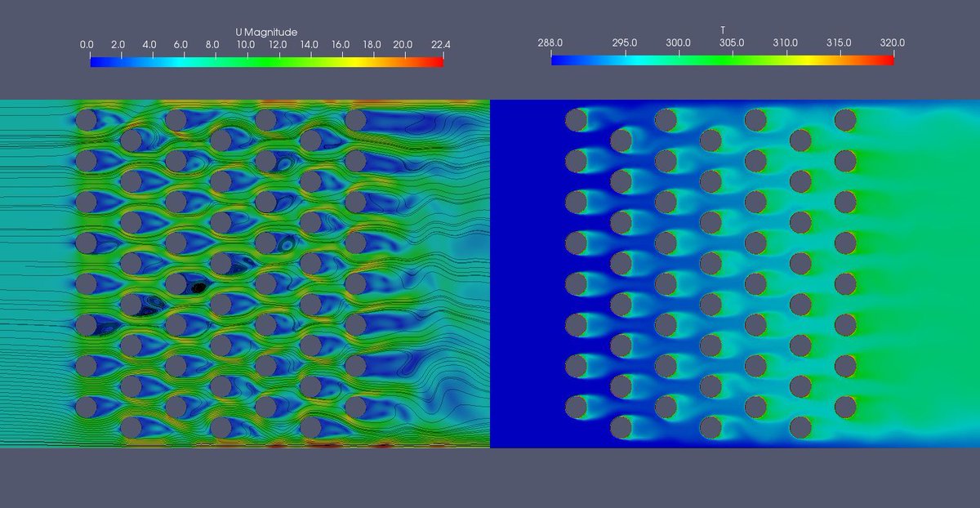Viewport: 980px width, 508px height.
Task: Click the '18.0' velocity legend tick label
Action: (x=372, y=45)
